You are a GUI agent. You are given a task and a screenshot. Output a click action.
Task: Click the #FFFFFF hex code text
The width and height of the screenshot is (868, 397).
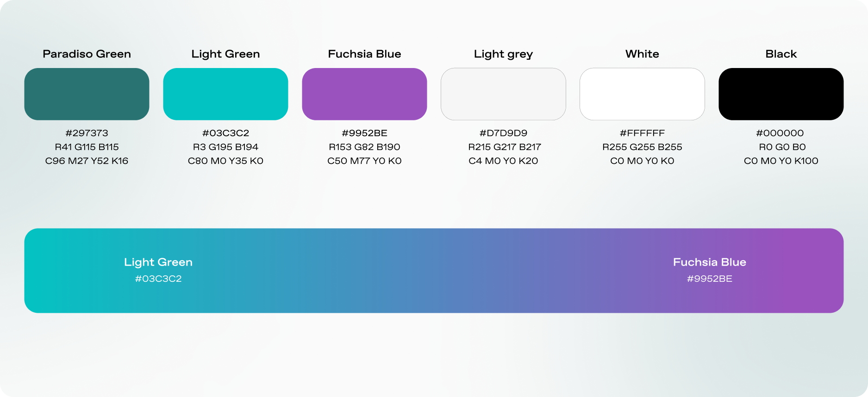(642, 133)
